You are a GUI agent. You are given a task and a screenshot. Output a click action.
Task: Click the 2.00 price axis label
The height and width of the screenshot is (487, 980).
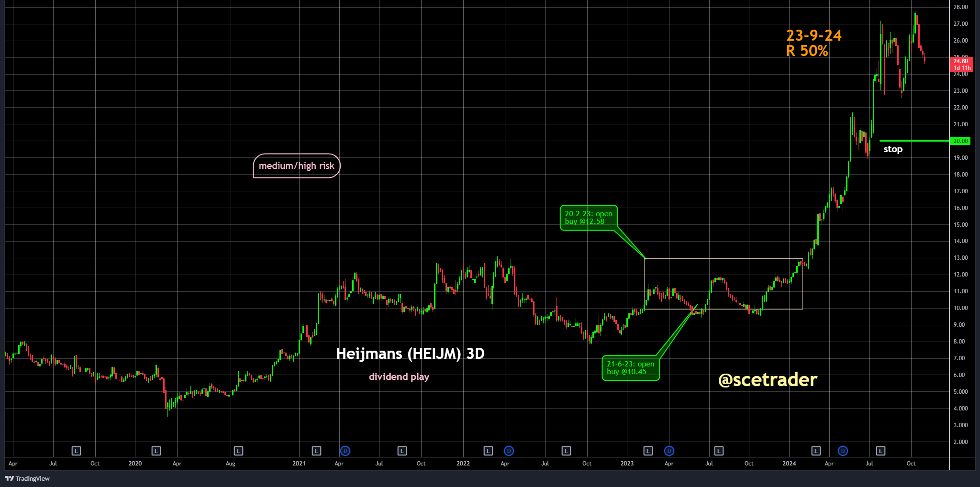[960, 442]
